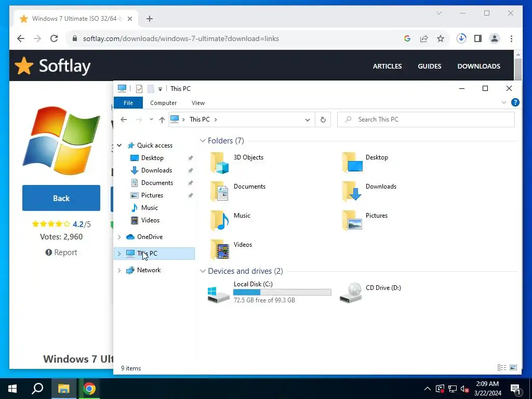532x399 pixels.
Task: Select Documents under Quick access
Action: tap(157, 183)
